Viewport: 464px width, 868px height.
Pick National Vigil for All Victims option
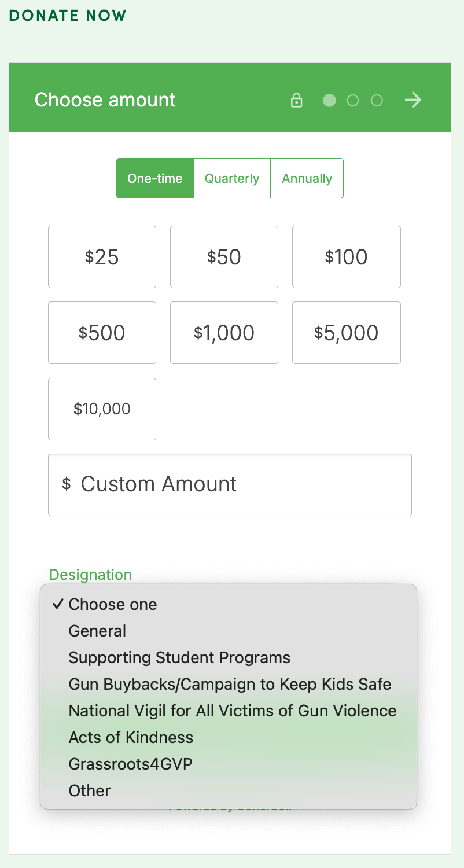click(x=233, y=711)
